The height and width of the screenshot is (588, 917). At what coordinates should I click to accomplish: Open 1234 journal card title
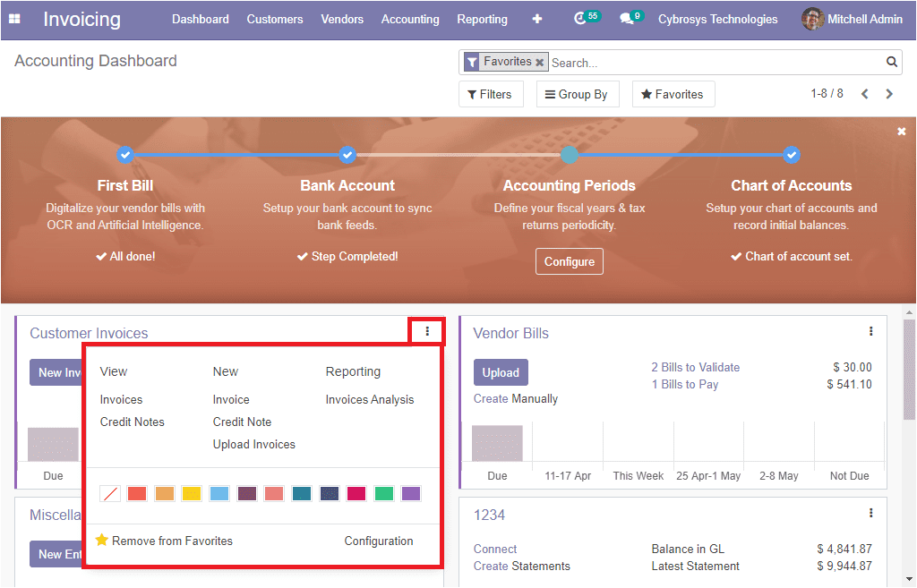(x=489, y=515)
